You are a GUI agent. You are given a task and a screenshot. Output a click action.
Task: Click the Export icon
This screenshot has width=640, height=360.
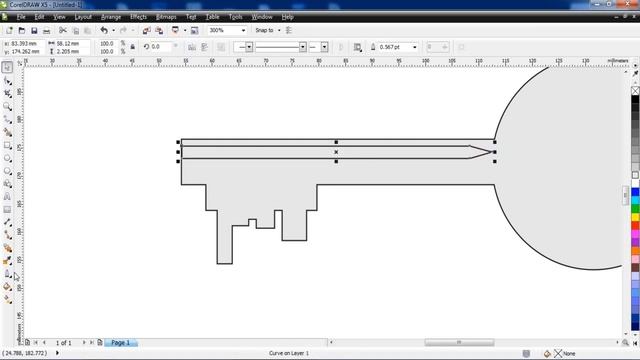pyautogui.click(x=159, y=30)
